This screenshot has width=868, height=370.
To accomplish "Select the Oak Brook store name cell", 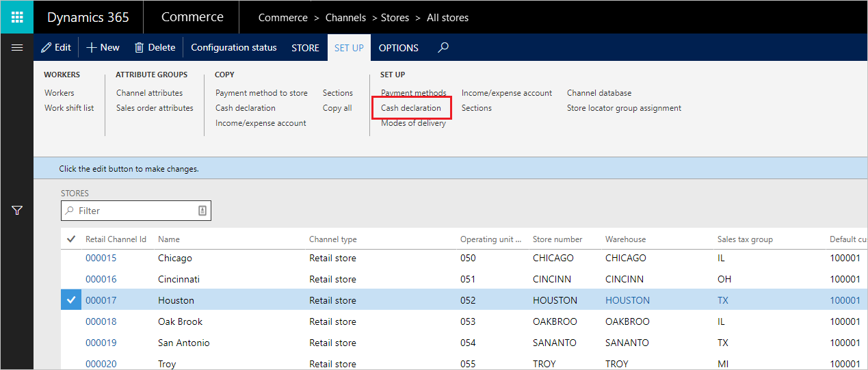I will pyautogui.click(x=181, y=321).
